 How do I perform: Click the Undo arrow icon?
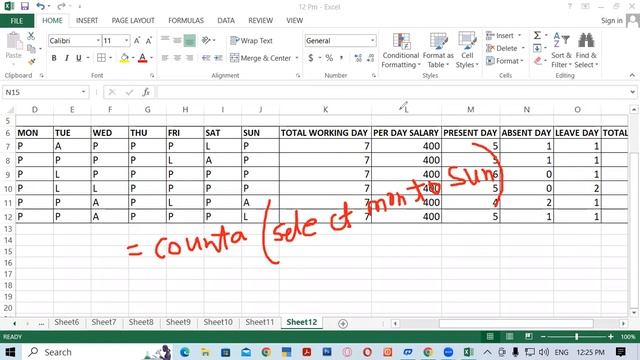(40, 6)
